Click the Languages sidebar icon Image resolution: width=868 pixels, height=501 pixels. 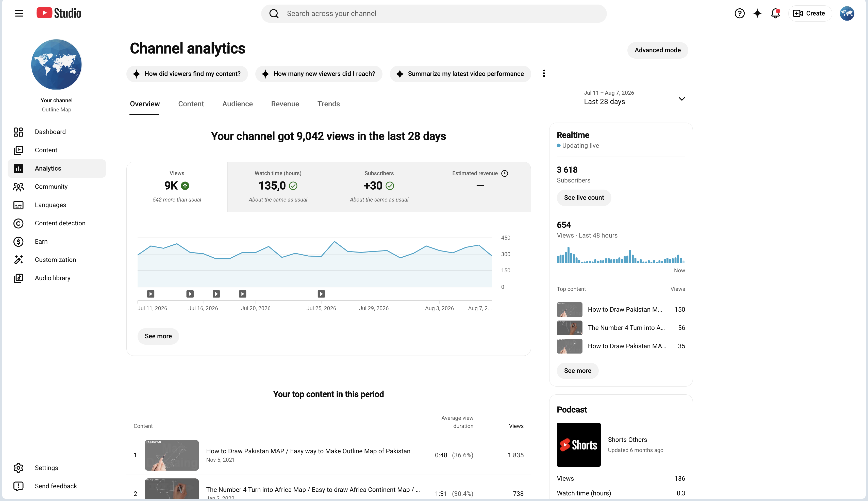[18, 205]
